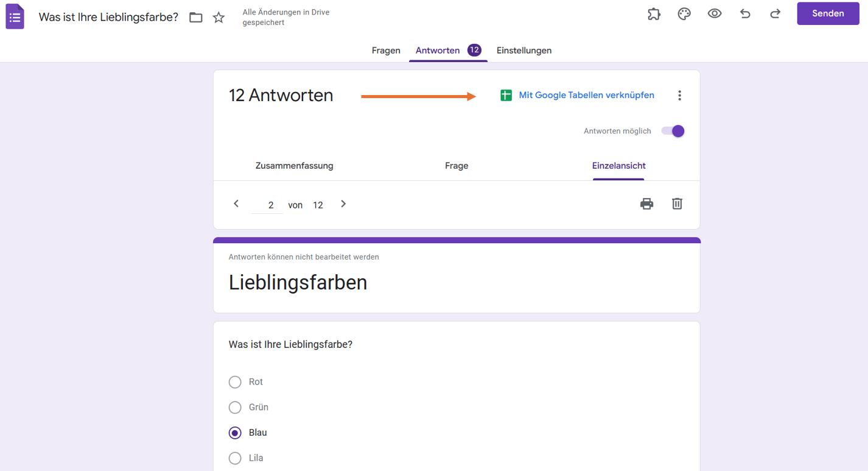Click the redo arrow icon
Screen dimensions: 868x471
coord(775,14)
